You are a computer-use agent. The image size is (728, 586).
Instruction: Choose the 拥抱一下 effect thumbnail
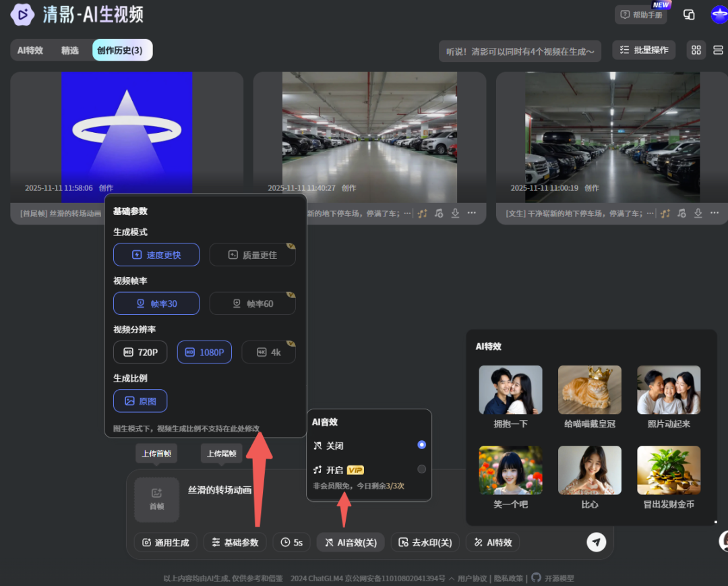pyautogui.click(x=511, y=390)
